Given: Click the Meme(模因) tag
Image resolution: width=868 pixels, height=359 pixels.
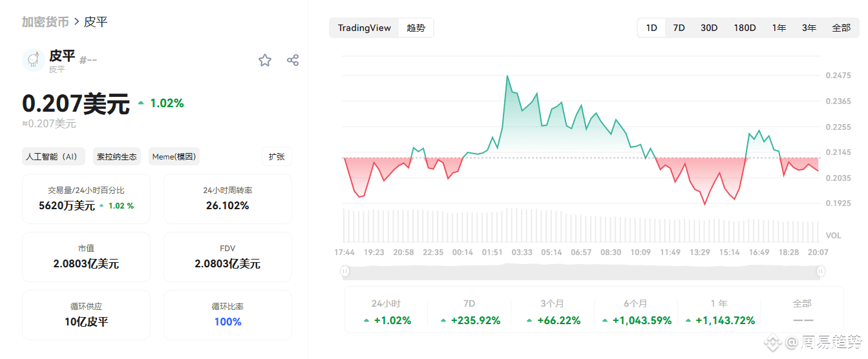Looking at the screenshot, I should pos(174,156).
